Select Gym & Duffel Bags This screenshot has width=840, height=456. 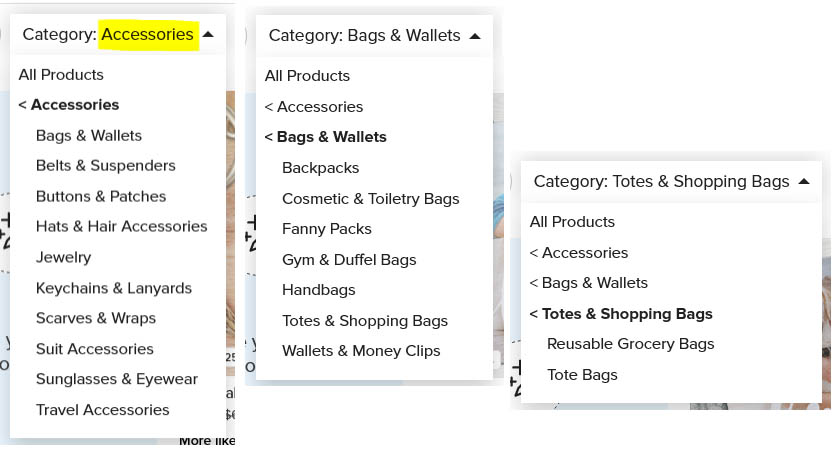coord(349,260)
